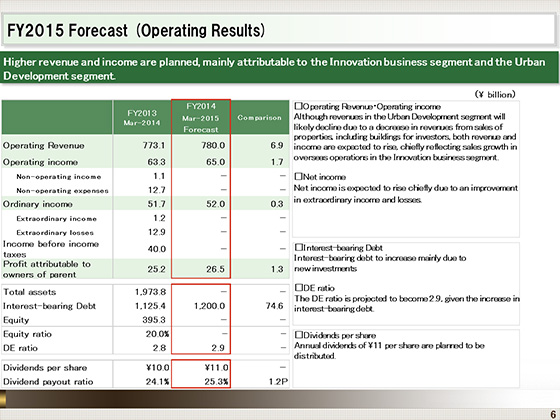Click the 'Interest-bearing Debt' table row label
This screenshot has width=560, height=420.
point(49,306)
